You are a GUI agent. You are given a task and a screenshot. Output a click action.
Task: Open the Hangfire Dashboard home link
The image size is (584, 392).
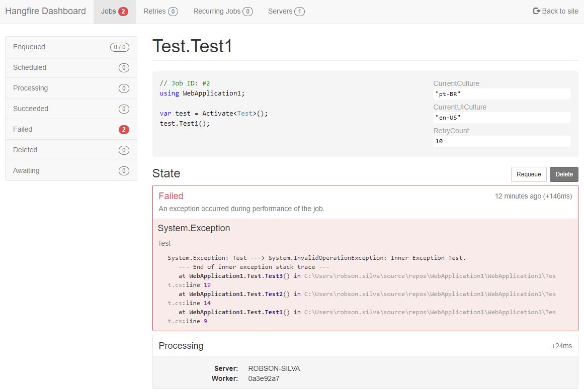pos(46,11)
